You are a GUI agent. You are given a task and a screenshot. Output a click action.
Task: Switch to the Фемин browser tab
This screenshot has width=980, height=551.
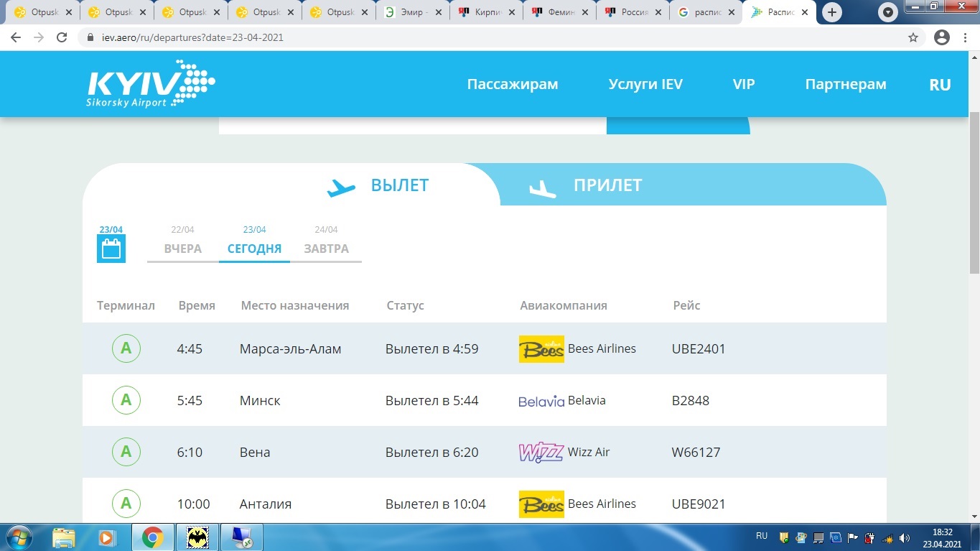click(560, 12)
